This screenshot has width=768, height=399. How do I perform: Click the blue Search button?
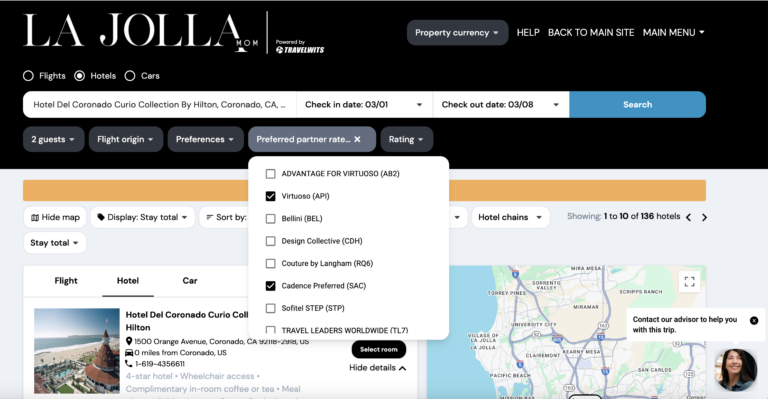[637, 104]
